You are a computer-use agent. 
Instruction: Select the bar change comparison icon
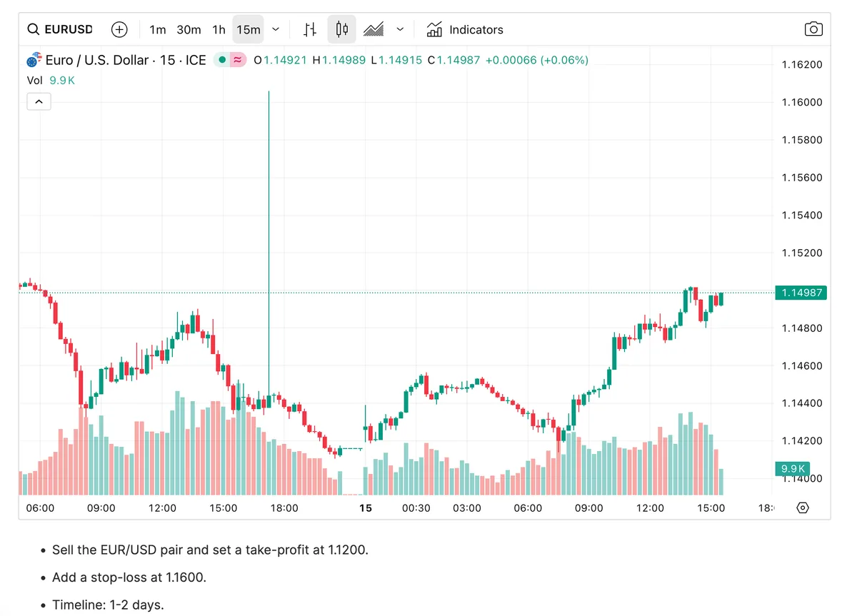[309, 29]
